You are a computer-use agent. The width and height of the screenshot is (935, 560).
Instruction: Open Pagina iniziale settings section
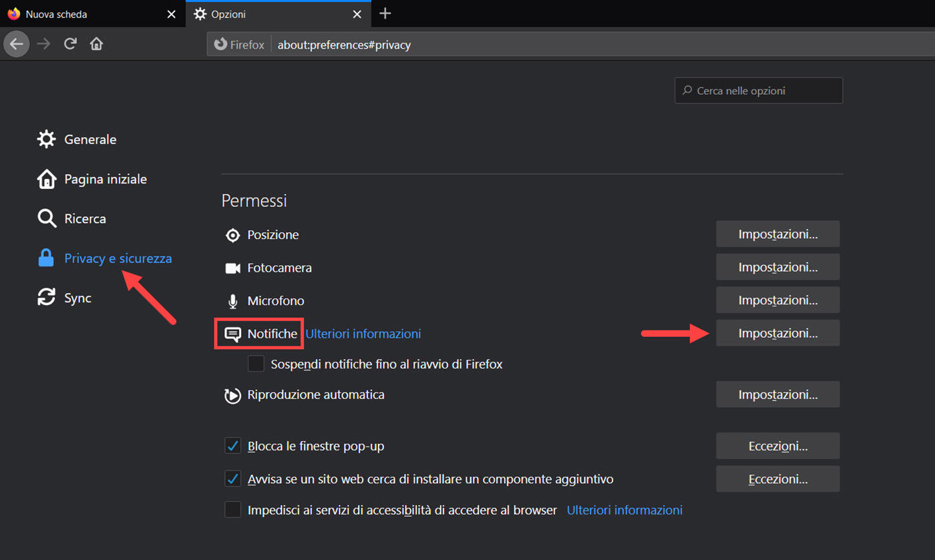pos(105,179)
